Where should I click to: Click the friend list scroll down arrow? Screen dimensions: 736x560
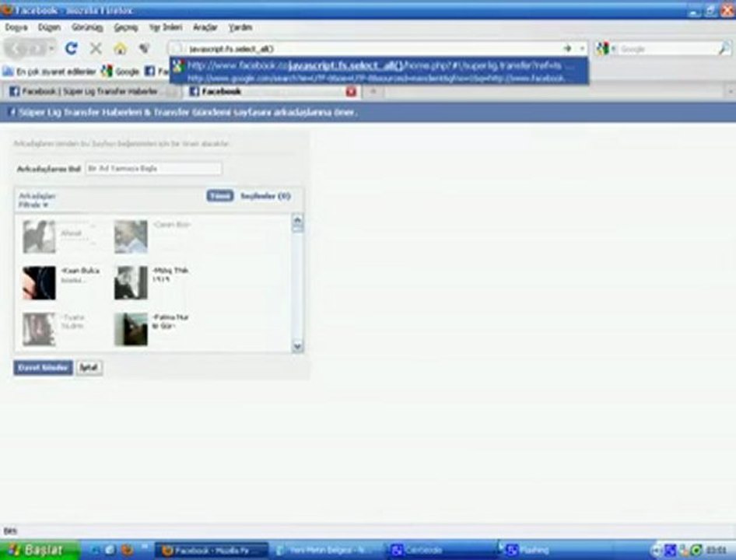(x=297, y=346)
